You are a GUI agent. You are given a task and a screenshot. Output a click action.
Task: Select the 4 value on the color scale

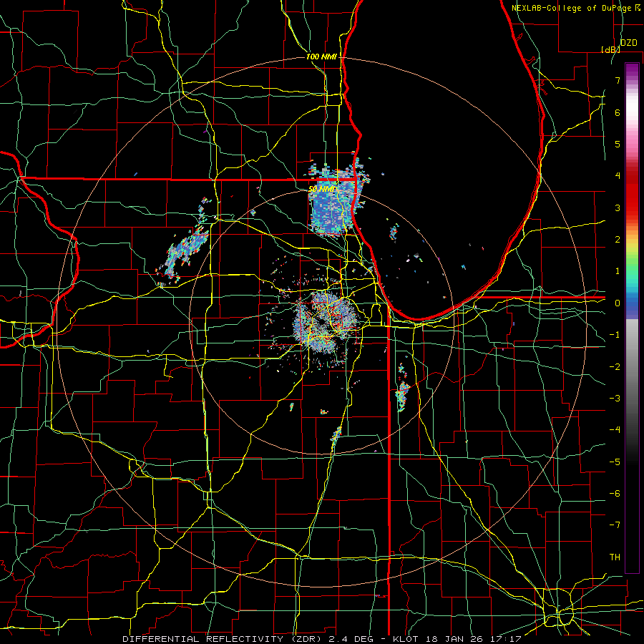(x=618, y=175)
